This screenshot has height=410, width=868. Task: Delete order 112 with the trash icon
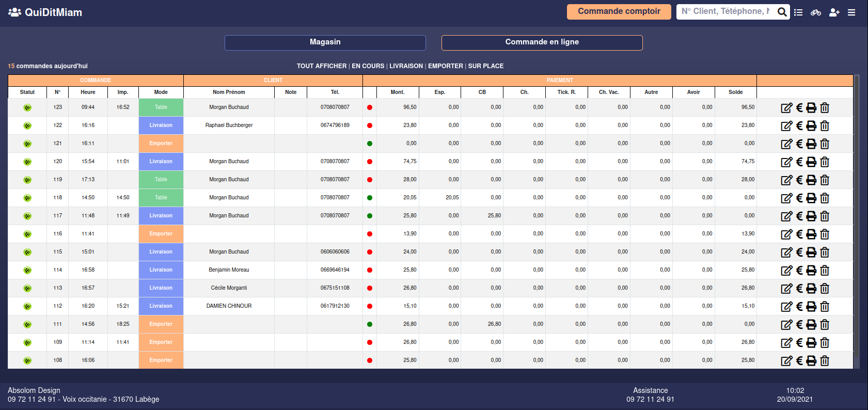tap(825, 306)
